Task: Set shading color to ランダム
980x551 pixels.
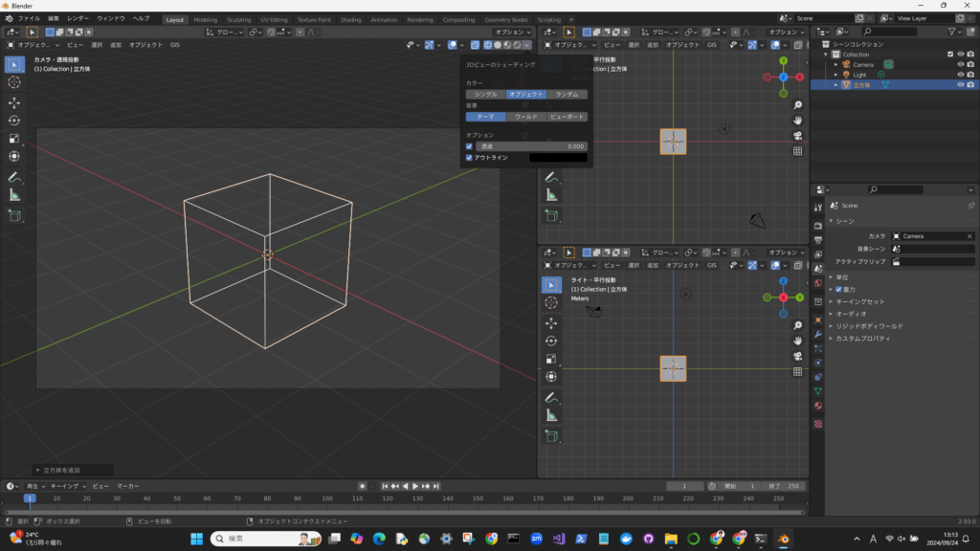Action: [x=567, y=95]
